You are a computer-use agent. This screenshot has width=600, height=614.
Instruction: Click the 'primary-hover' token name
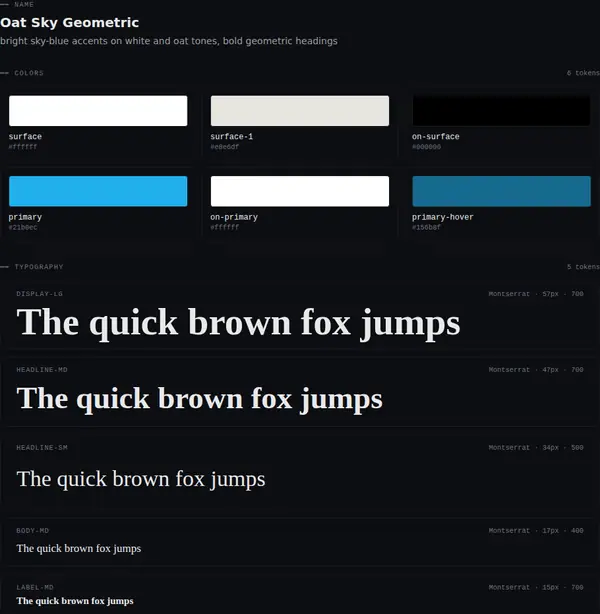(443, 217)
